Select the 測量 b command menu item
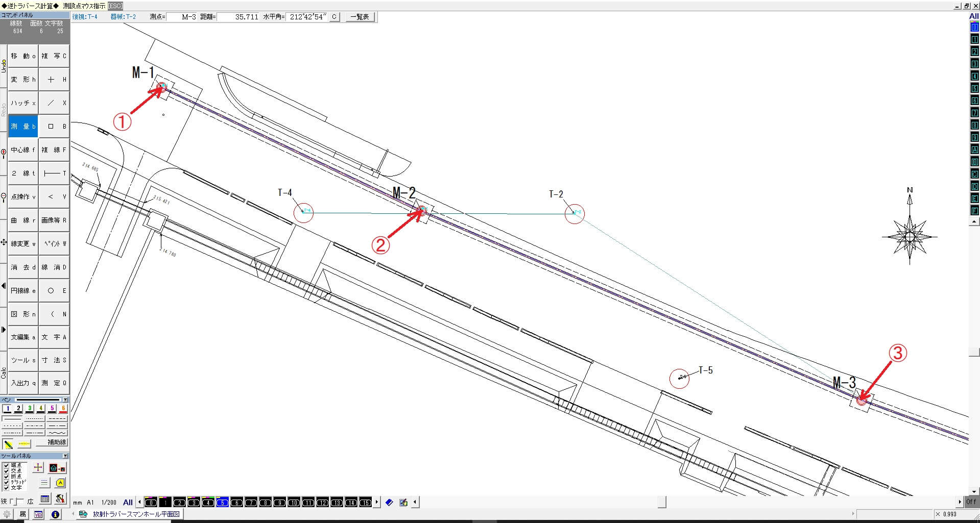This screenshot has width=980, height=523. pyautogui.click(x=23, y=127)
